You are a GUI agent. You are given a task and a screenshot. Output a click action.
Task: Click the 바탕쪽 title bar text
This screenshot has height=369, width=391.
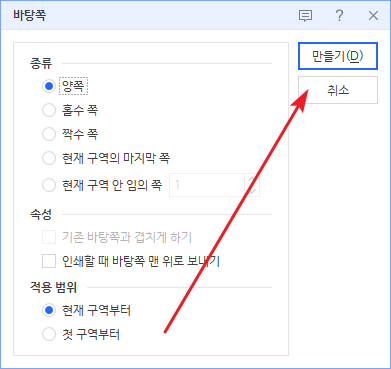pos(29,16)
